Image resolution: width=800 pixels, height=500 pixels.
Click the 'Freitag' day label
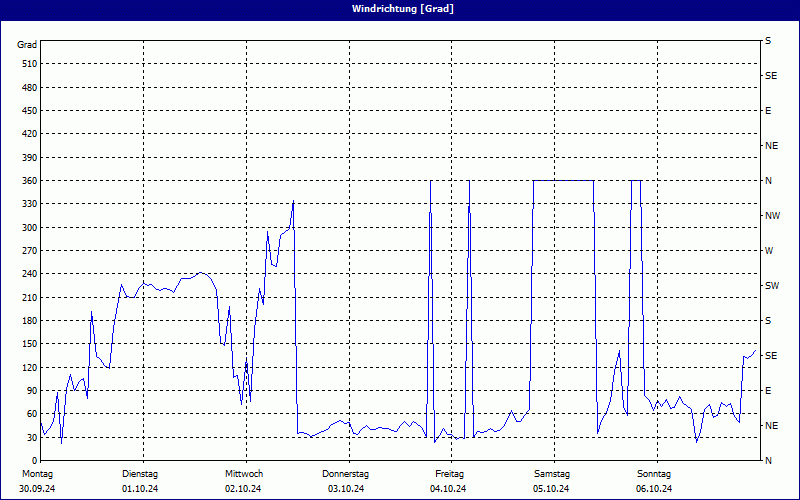[449, 474]
